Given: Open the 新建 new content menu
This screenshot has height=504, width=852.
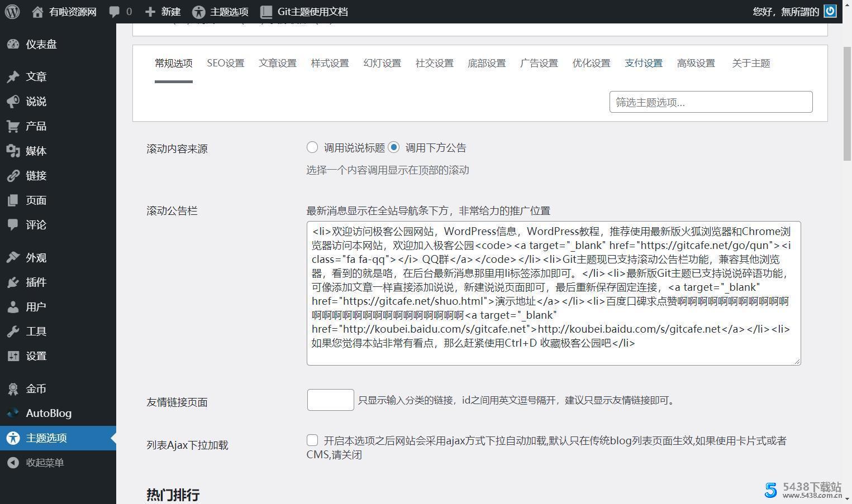Looking at the screenshot, I should (163, 12).
